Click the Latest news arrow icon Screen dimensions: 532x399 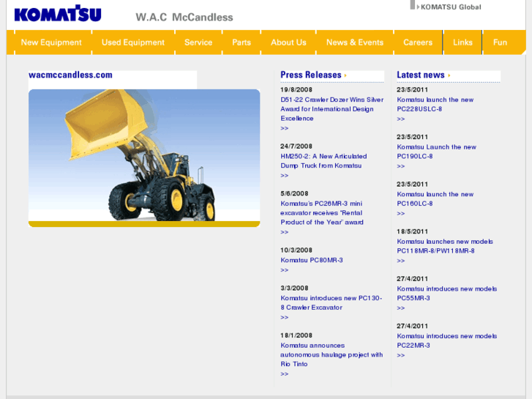[x=449, y=75]
